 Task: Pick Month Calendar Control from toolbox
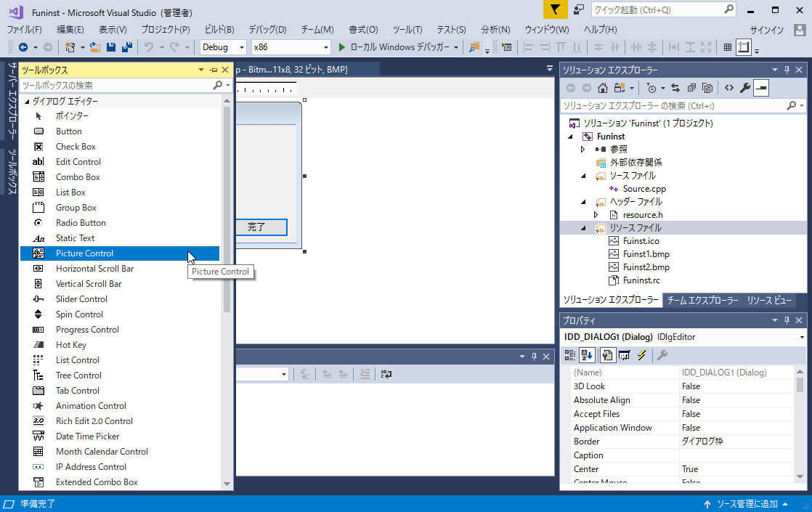click(x=120, y=452)
